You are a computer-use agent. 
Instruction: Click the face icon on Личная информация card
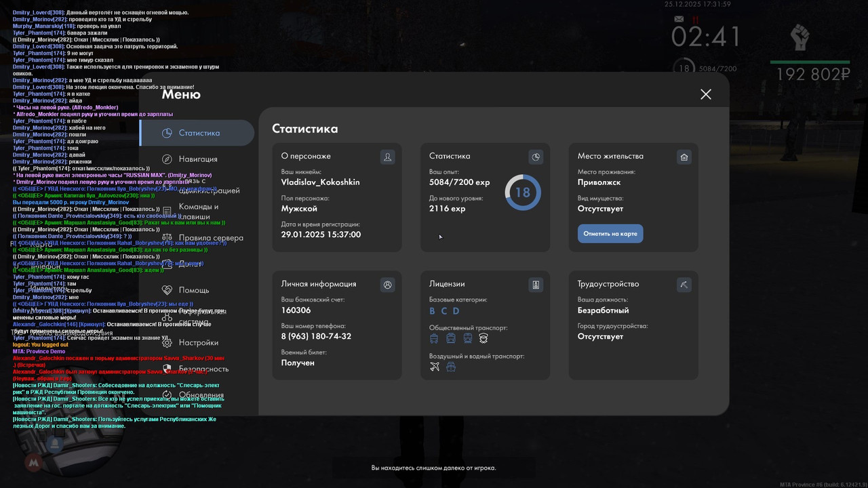(x=388, y=285)
